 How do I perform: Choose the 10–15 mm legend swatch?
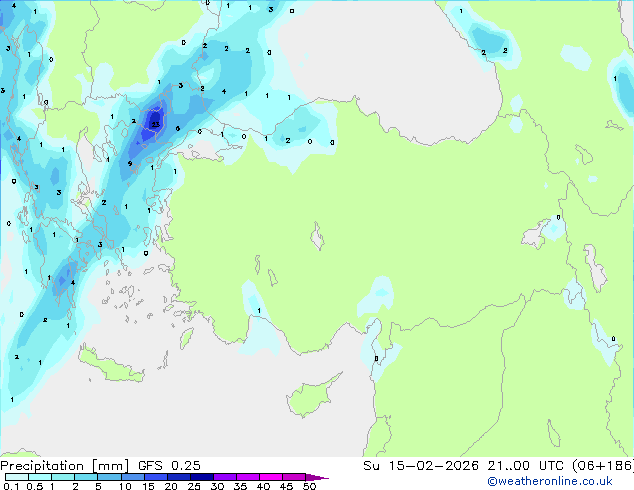click(x=132, y=477)
